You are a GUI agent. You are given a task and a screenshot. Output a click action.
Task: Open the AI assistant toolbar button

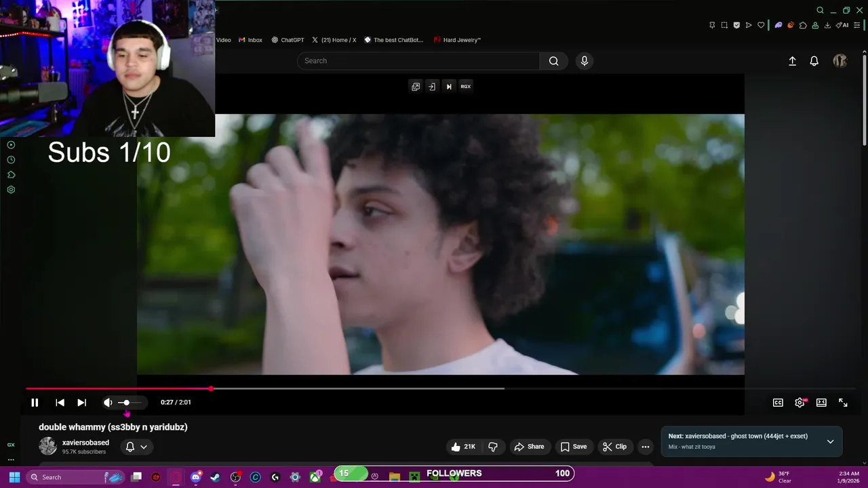pos(842,25)
